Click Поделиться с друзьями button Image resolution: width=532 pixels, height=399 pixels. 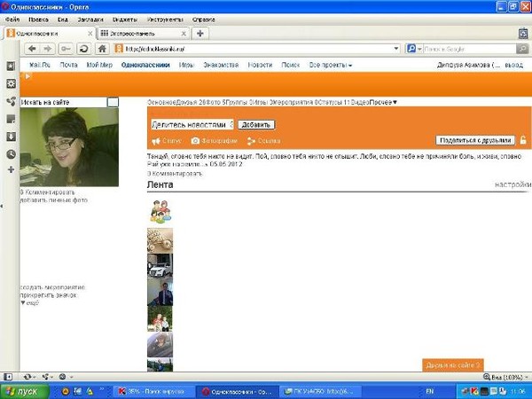475,140
